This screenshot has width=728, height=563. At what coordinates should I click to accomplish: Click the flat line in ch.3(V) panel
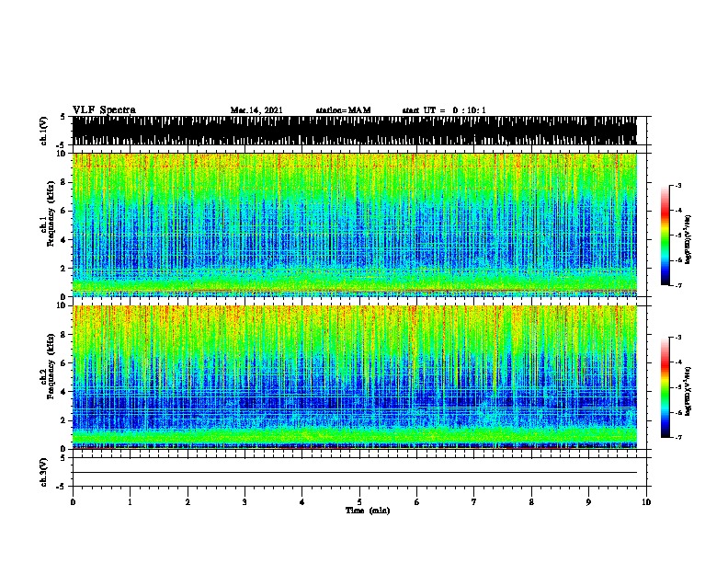[x=355, y=473]
